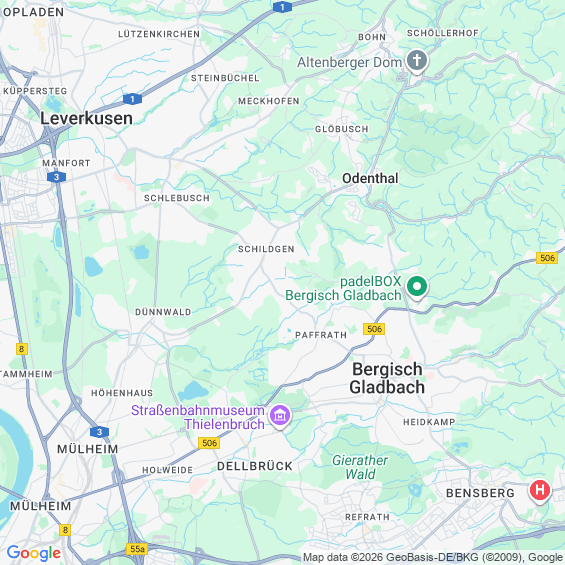The image size is (565, 565).
Task: Click the Schildgen district label
Action: (x=266, y=249)
